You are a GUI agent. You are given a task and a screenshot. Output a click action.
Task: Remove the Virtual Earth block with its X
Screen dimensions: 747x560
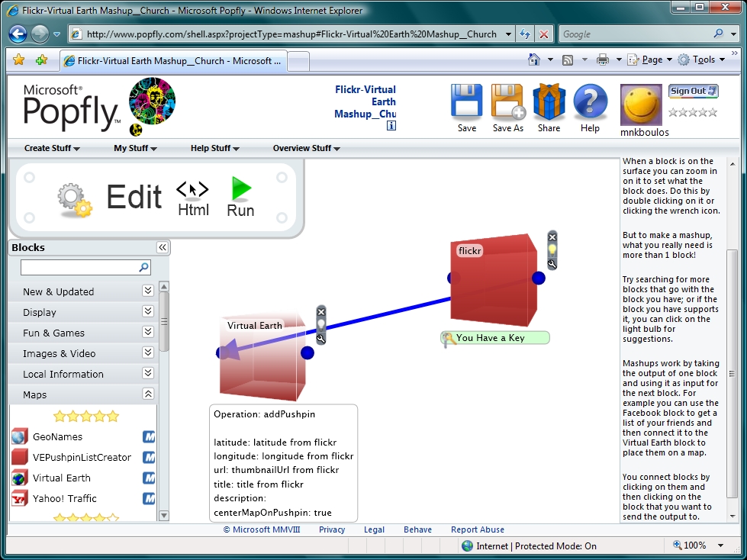tap(321, 312)
